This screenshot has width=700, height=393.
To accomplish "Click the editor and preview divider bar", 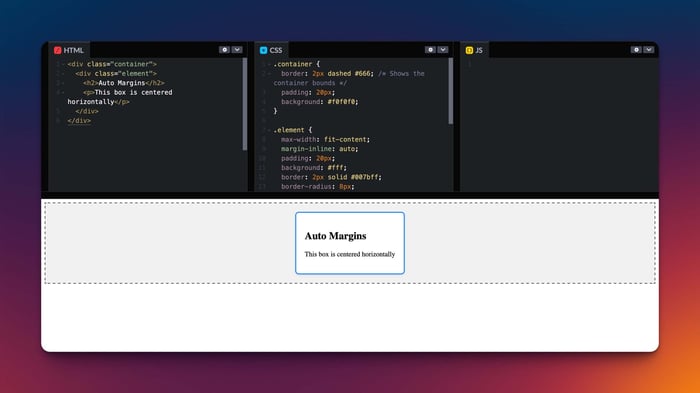I will click(x=350, y=195).
